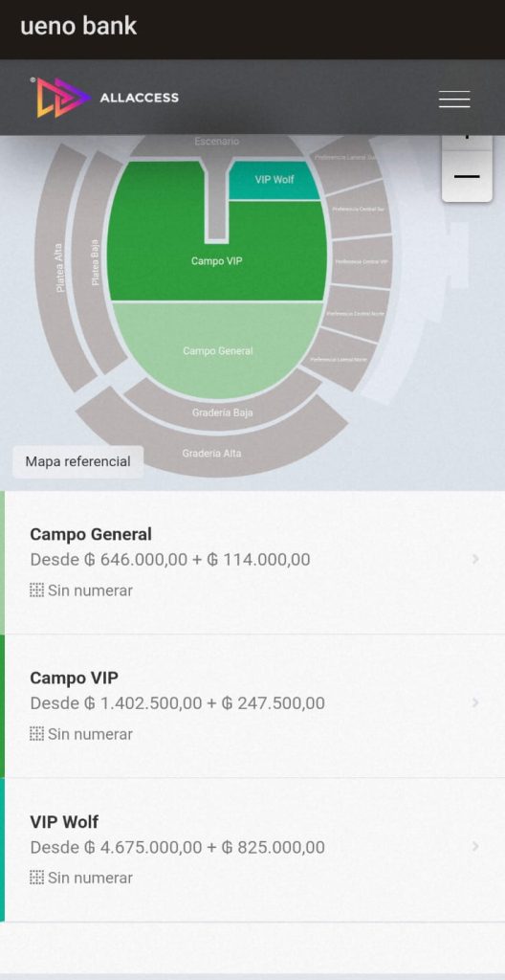This screenshot has width=505, height=980.
Task: Click the Platea Baja section on map
Action: [97, 262]
